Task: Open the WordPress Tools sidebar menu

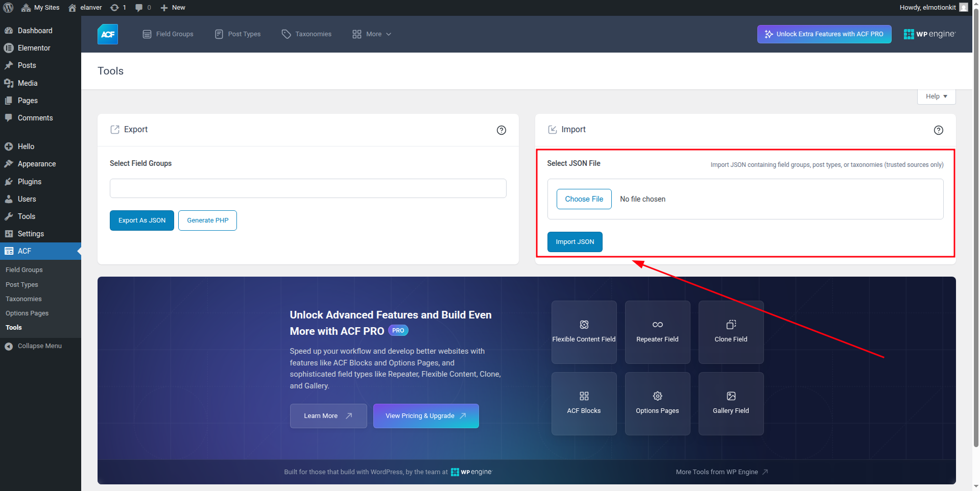Action: 40,216
